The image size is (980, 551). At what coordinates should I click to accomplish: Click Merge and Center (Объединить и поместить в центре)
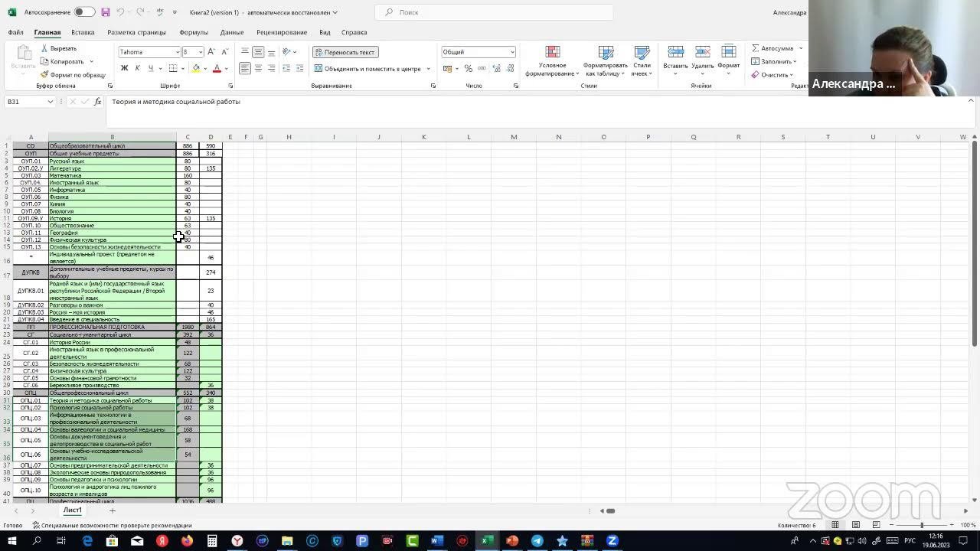367,68
